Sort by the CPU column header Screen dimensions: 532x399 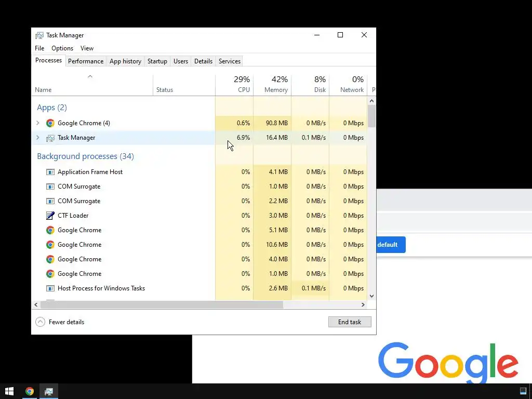tap(234, 85)
